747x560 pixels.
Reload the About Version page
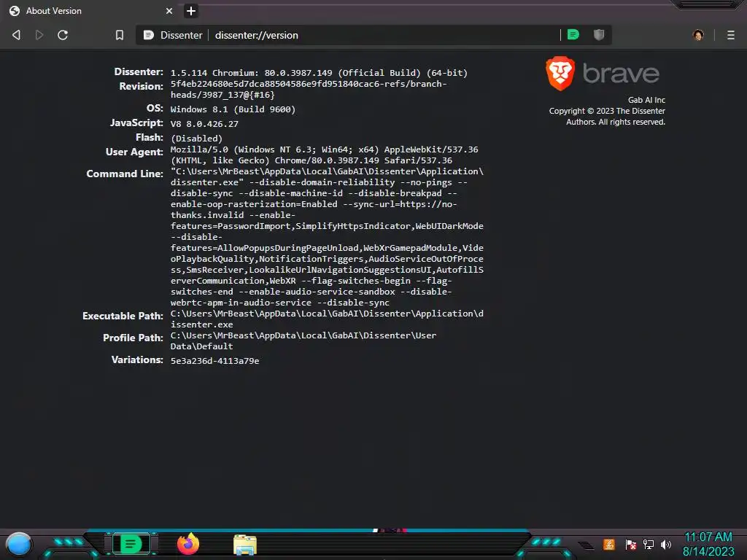tap(63, 35)
